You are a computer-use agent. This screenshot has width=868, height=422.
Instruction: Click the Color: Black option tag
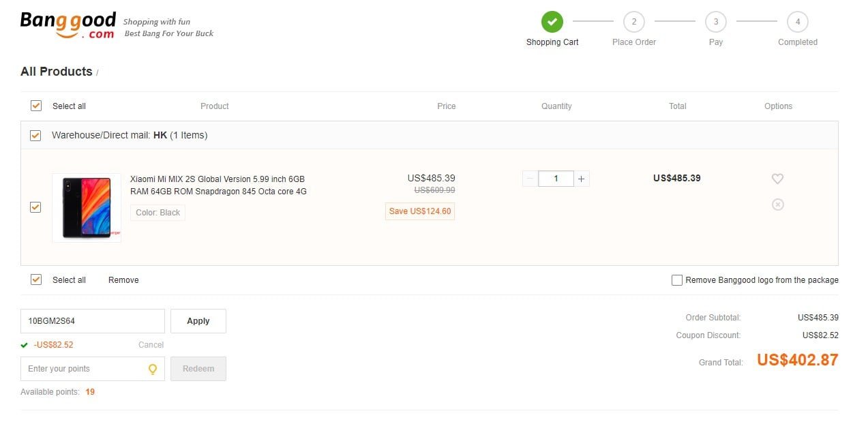tap(158, 213)
